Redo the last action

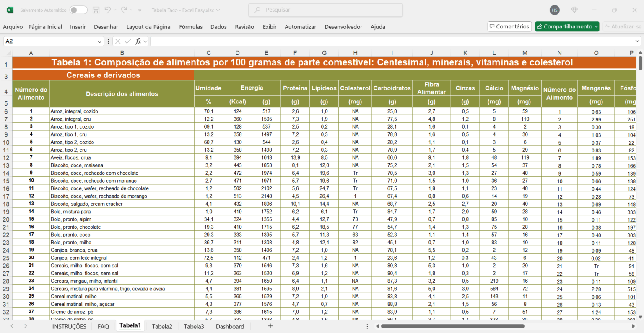coord(123,10)
